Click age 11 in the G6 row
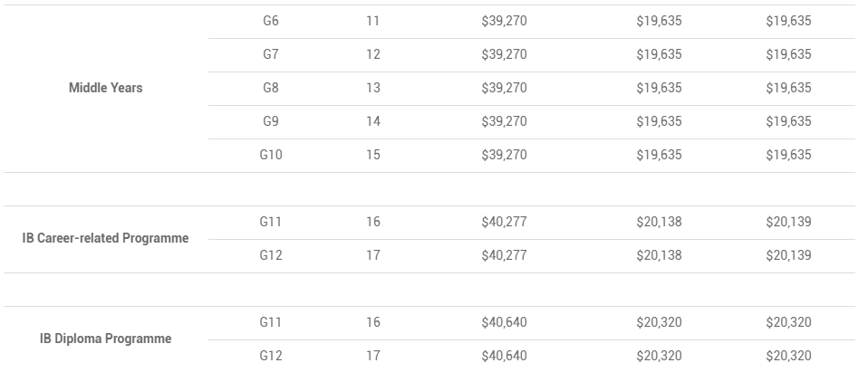The image size is (868, 382). (x=372, y=21)
